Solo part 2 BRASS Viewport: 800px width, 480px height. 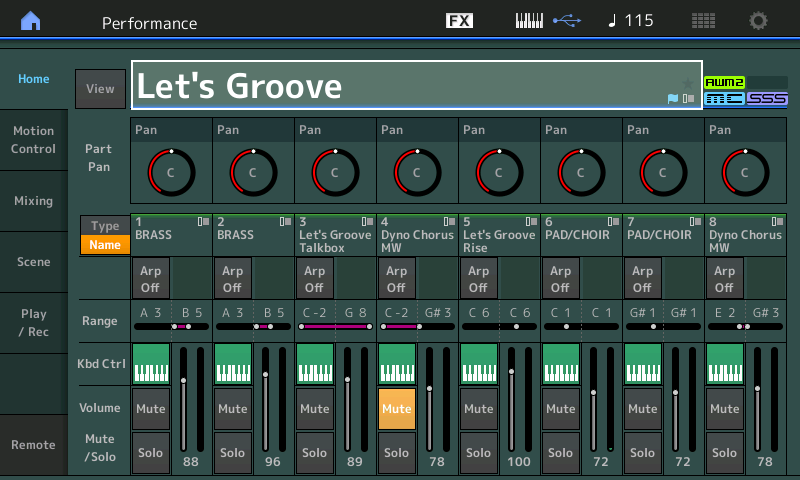click(x=233, y=452)
